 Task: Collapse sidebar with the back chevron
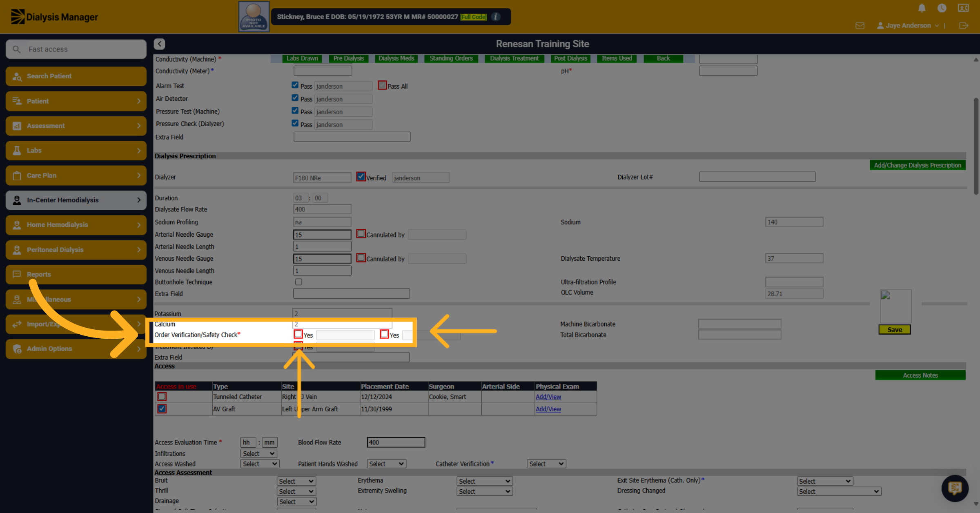pos(160,44)
